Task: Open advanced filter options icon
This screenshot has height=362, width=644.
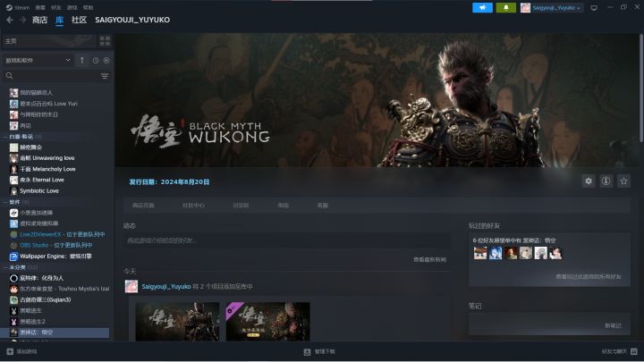Action: pos(105,76)
